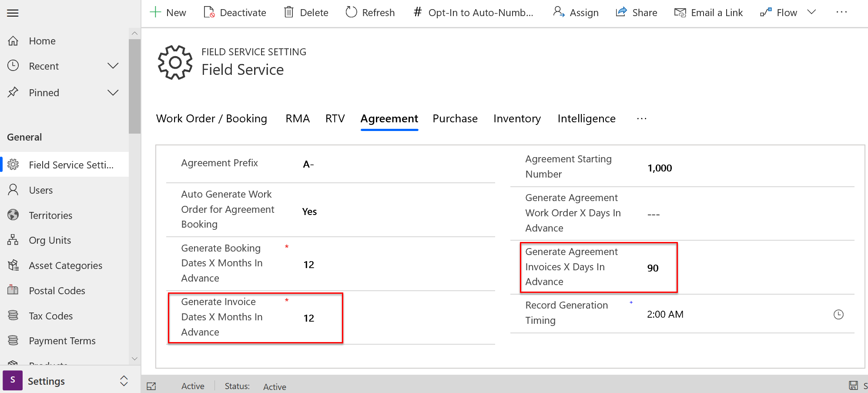868x393 pixels.
Task: Click the Agreement Prefix field A-
Action: coord(308,164)
